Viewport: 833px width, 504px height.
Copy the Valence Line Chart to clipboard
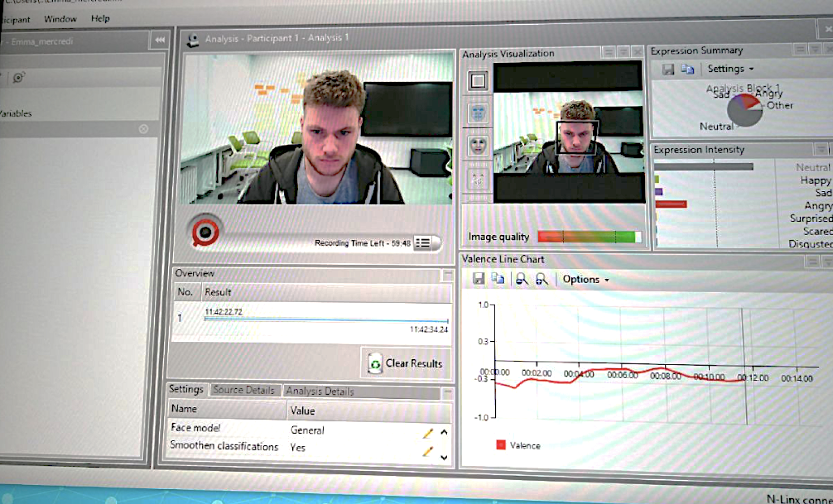point(498,278)
